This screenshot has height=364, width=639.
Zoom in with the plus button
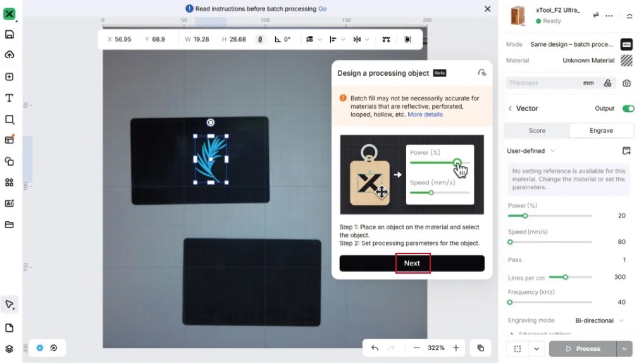pyautogui.click(x=456, y=348)
